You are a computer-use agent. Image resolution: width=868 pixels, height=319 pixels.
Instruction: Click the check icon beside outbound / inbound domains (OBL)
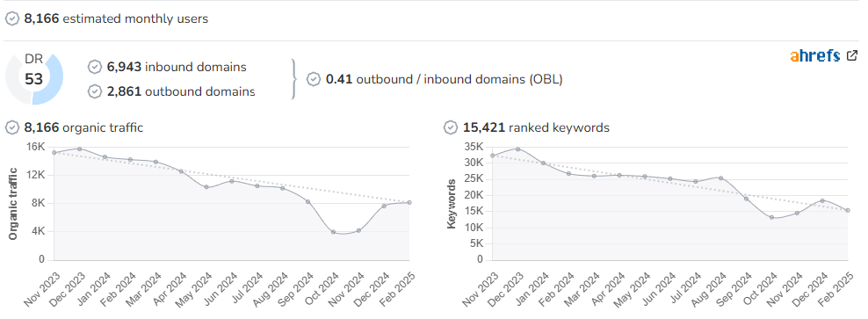[314, 79]
